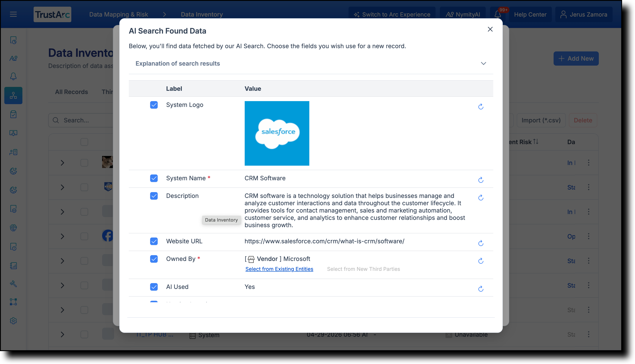The height and width of the screenshot is (364, 635).
Task: Open the notifications bell with 99+ badge
Action: (498, 14)
